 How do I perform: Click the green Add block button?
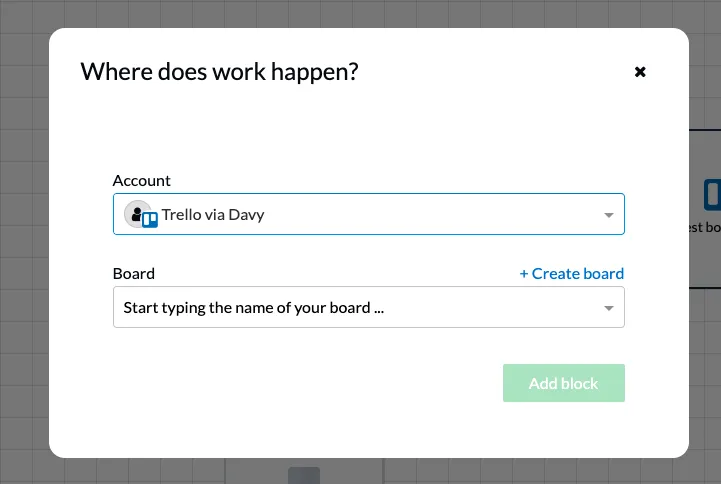coord(563,383)
